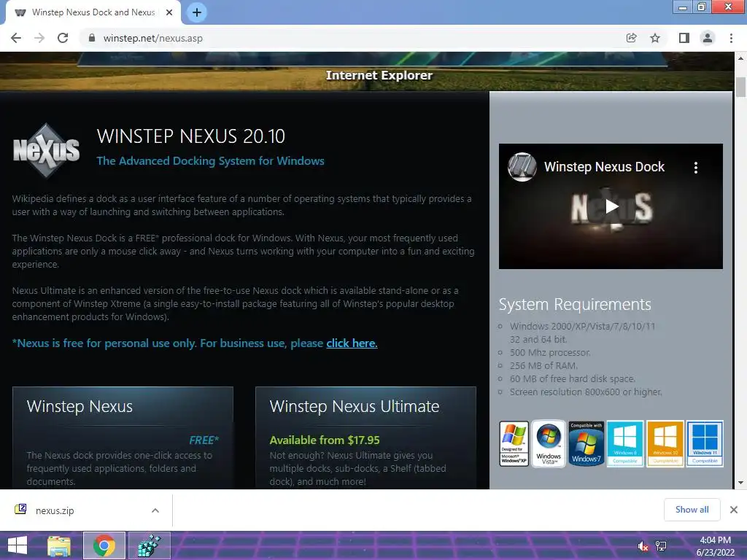The width and height of the screenshot is (747, 560).
Task: Click the browser forward arrow
Action: 39,38
